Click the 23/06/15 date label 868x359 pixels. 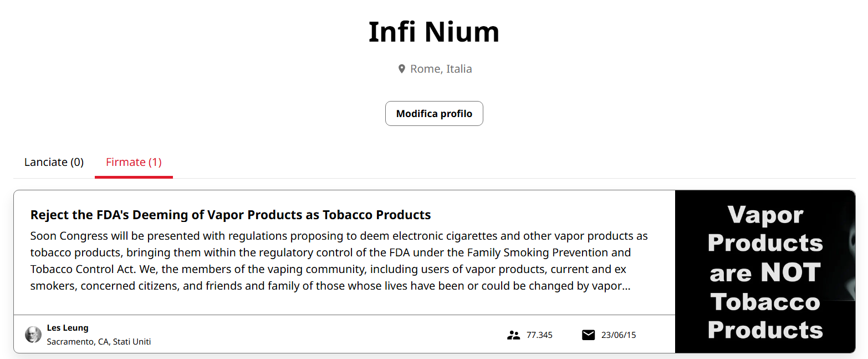(x=619, y=335)
